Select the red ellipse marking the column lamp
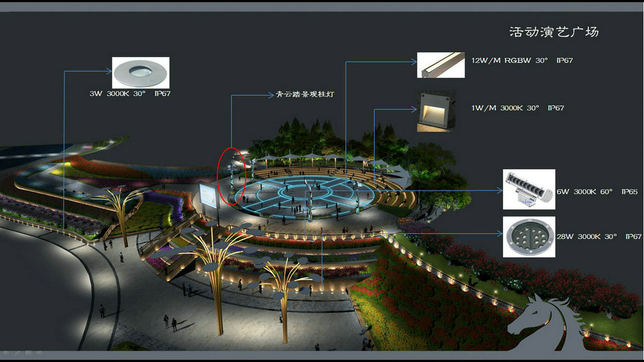The image size is (644, 362). coord(232,175)
